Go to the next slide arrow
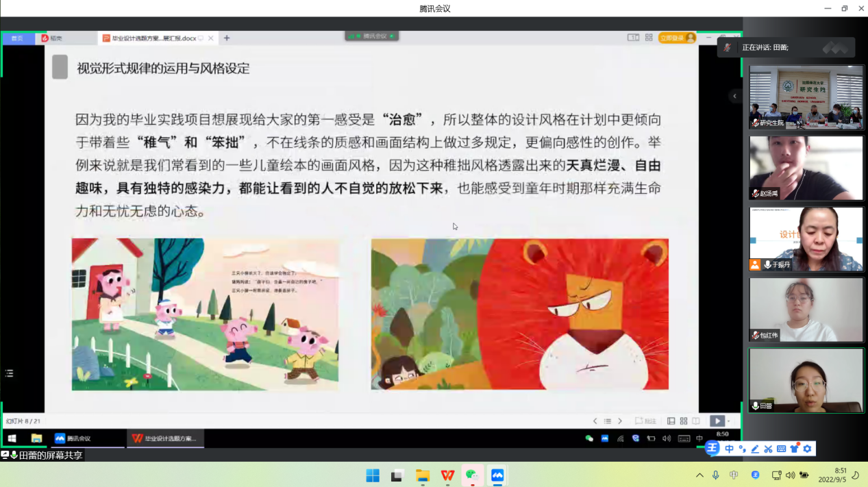Viewport: 868px width, 487px height. click(x=620, y=421)
